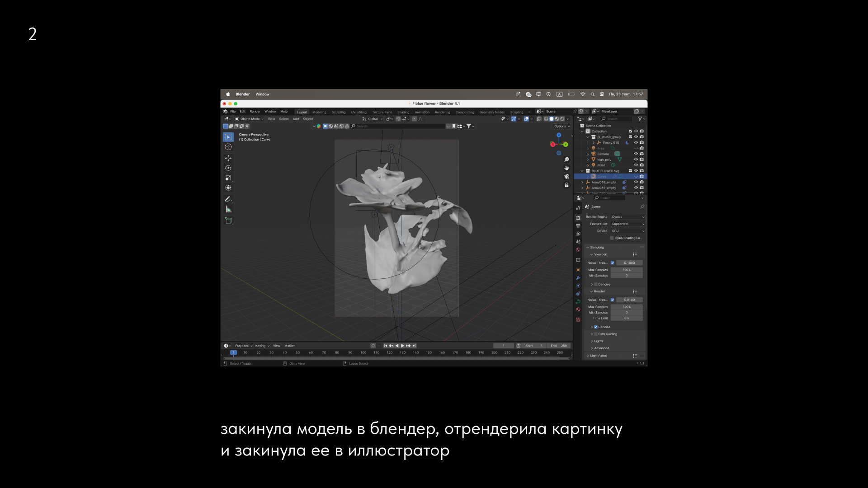Disable the Render Denoise checkbox

click(596, 327)
